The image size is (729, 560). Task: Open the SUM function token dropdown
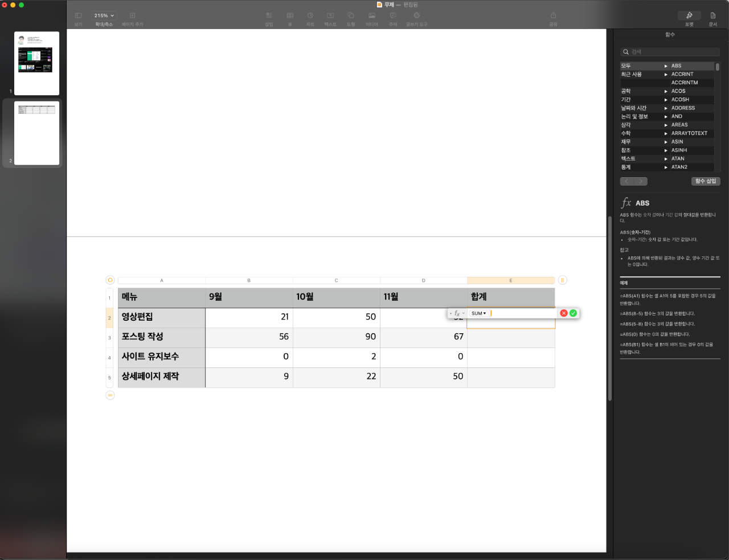pyautogui.click(x=478, y=313)
